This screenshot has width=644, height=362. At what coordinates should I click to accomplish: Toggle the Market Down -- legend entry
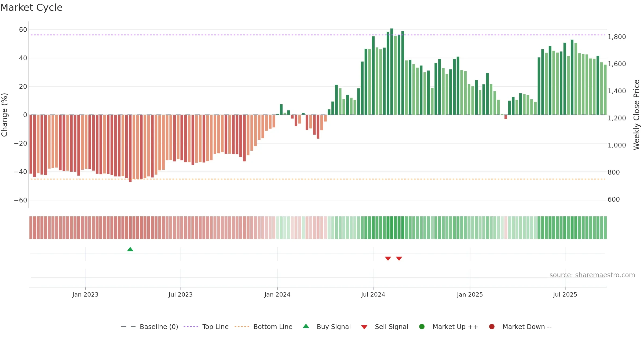pyautogui.click(x=520, y=327)
